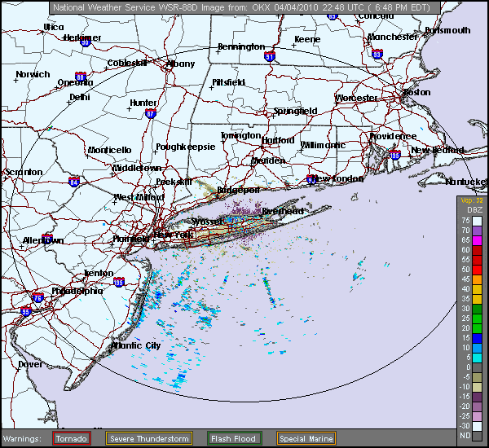The height and width of the screenshot is (448, 489).
Task: Select the ND gray legend swatch
Action: tap(477, 436)
